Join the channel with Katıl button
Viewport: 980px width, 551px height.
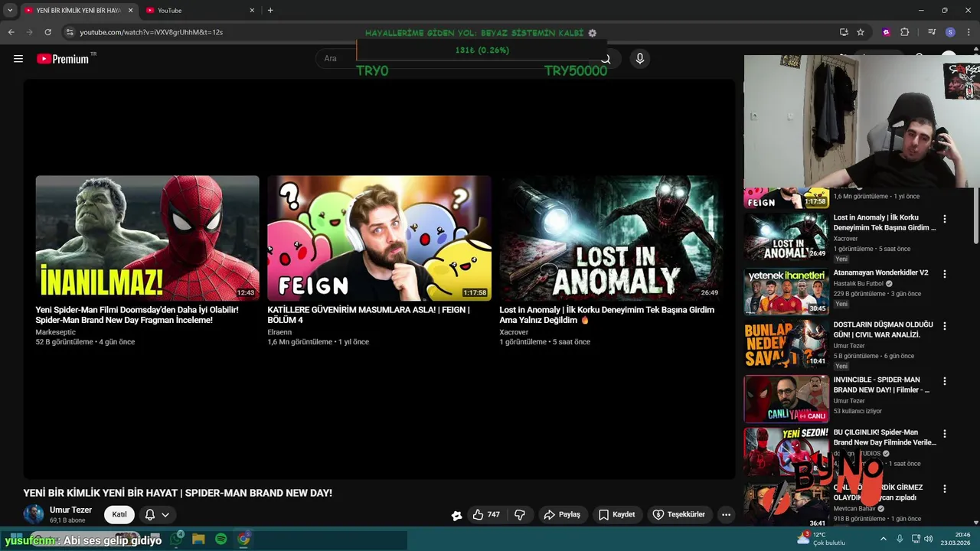pyautogui.click(x=119, y=514)
